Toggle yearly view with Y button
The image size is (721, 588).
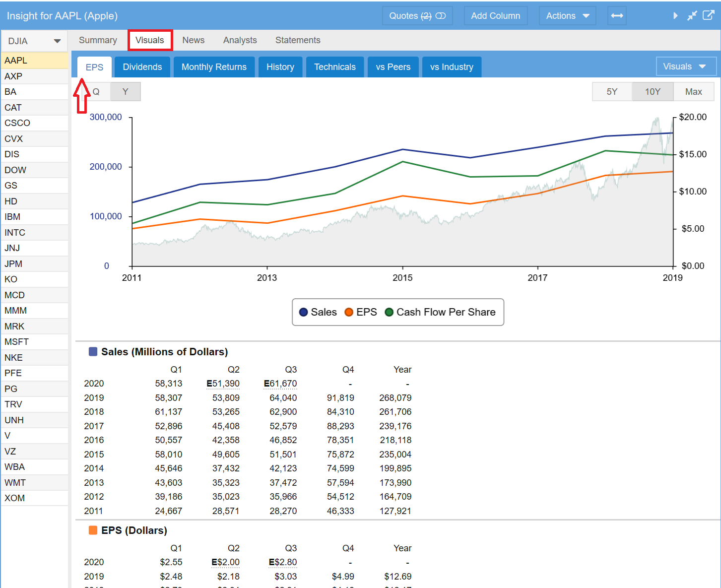pyautogui.click(x=126, y=92)
